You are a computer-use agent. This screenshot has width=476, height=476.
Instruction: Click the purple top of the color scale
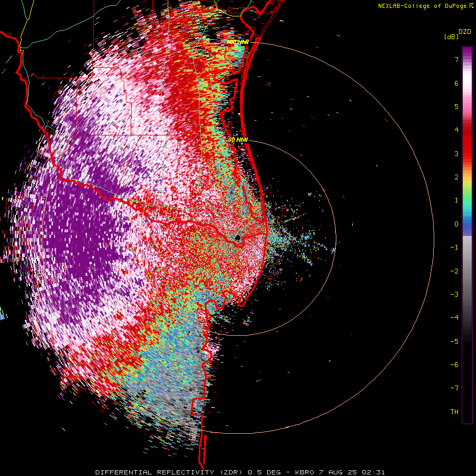pos(467,51)
